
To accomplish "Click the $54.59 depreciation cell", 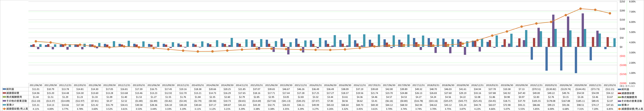I will [x=580, y=93].
